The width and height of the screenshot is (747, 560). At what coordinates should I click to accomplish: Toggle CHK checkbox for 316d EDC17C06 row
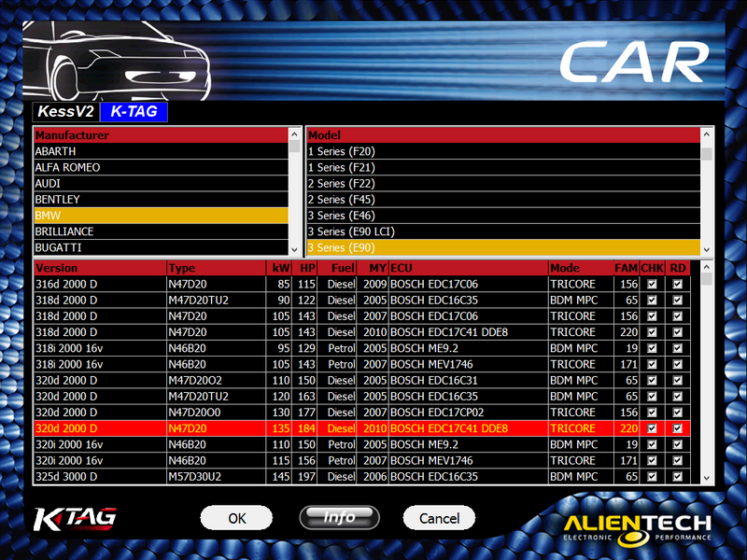(652, 285)
